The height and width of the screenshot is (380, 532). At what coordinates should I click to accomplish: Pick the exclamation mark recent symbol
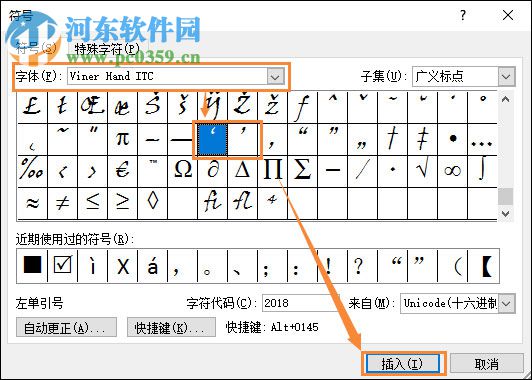tap(332, 266)
